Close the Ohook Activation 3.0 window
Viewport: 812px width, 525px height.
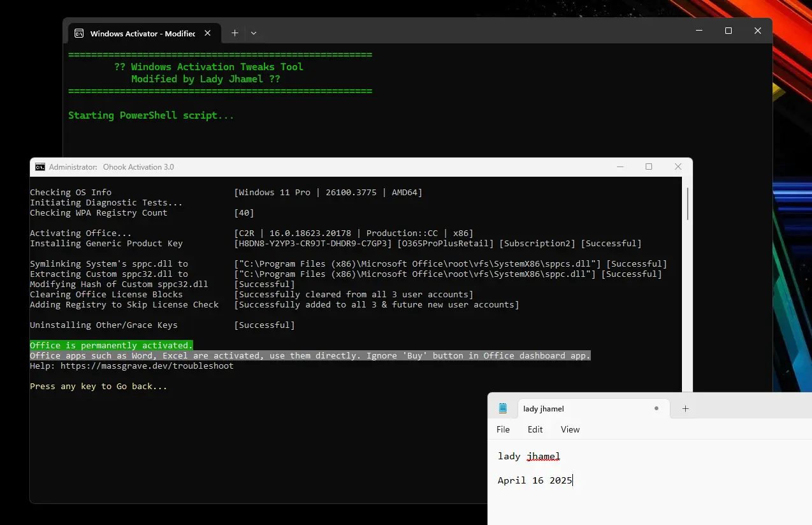tap(678, 166)
